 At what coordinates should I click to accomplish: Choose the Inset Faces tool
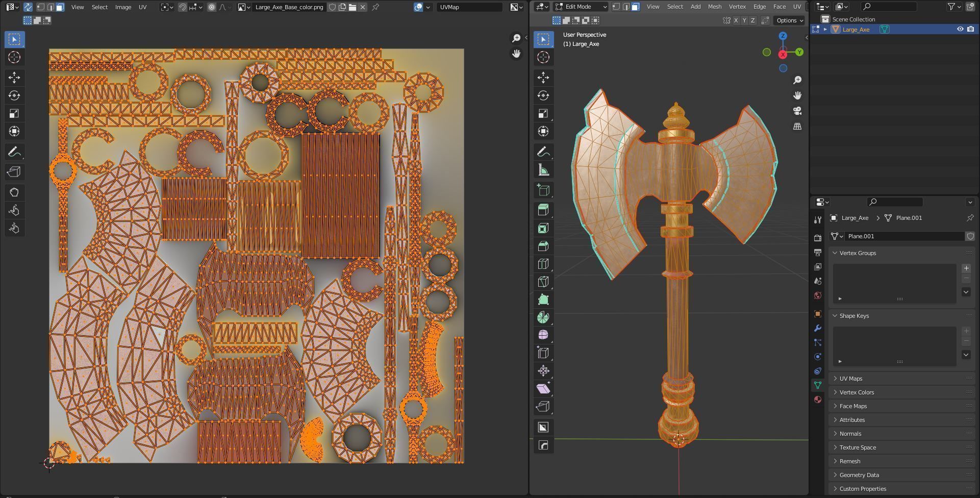[x=543, y=228]
